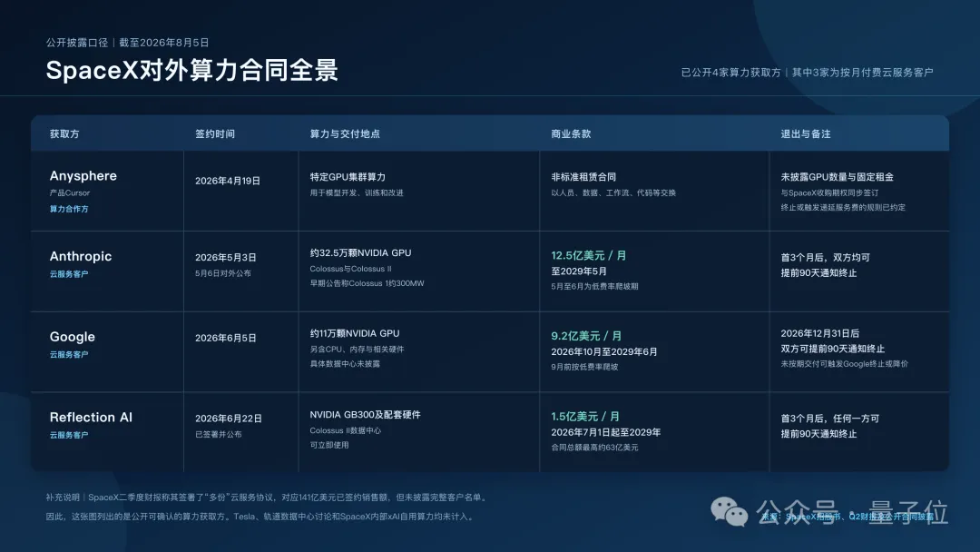Click '特定GPU集群算力' cell text

(348, 177)
